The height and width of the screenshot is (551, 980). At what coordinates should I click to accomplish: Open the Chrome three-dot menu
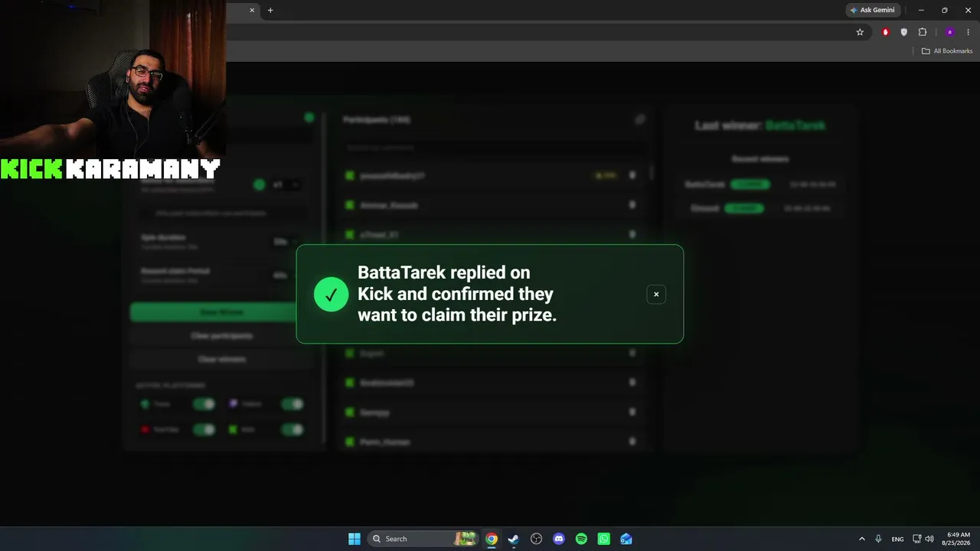969,32
